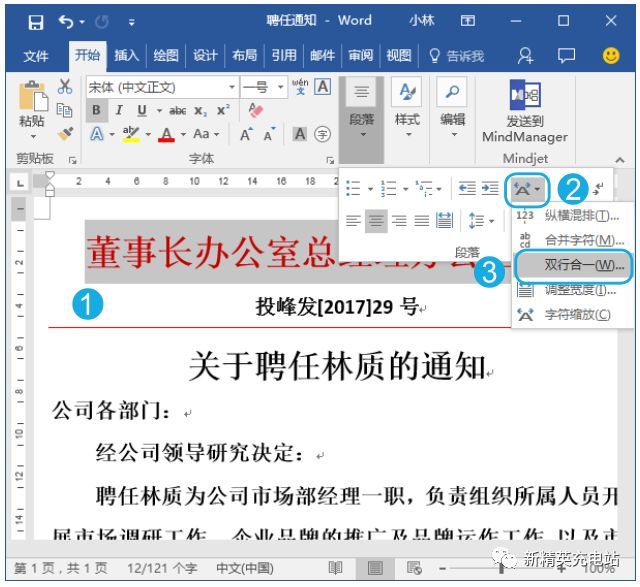640x587 pixels.
Task: Decrease font size with the smaller A
Action: [269, 135]
